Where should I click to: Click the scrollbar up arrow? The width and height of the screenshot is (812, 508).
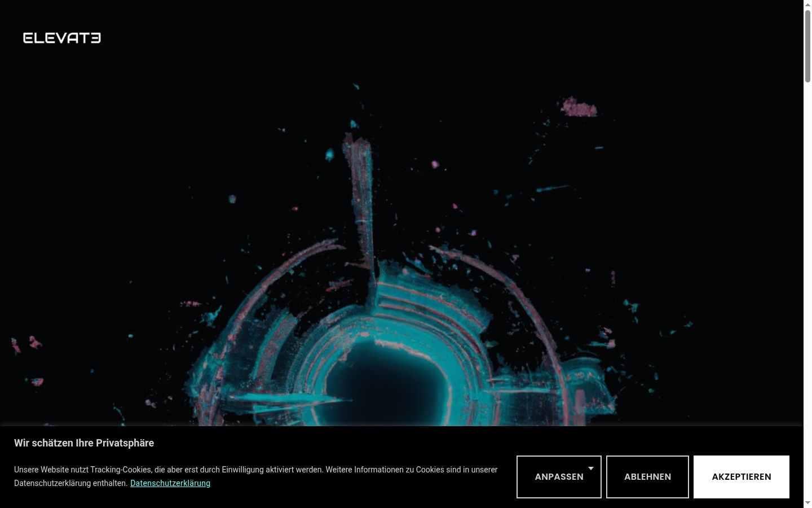tap(807, 5)
